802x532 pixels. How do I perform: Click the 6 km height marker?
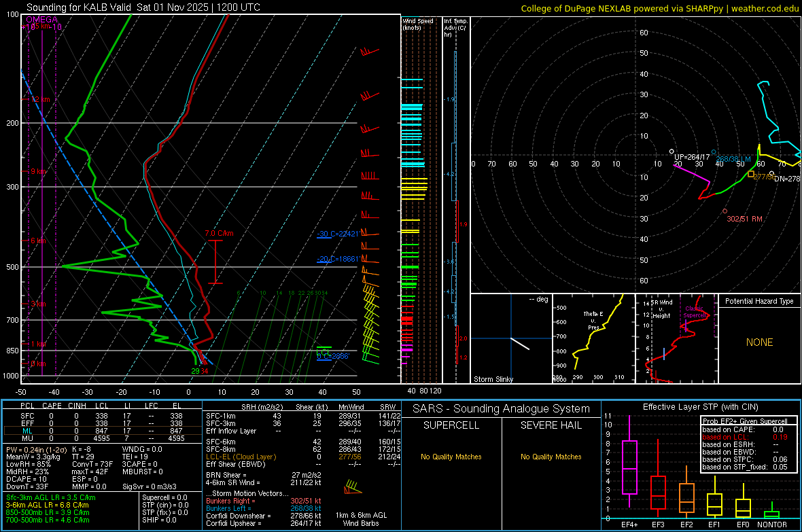38,241
